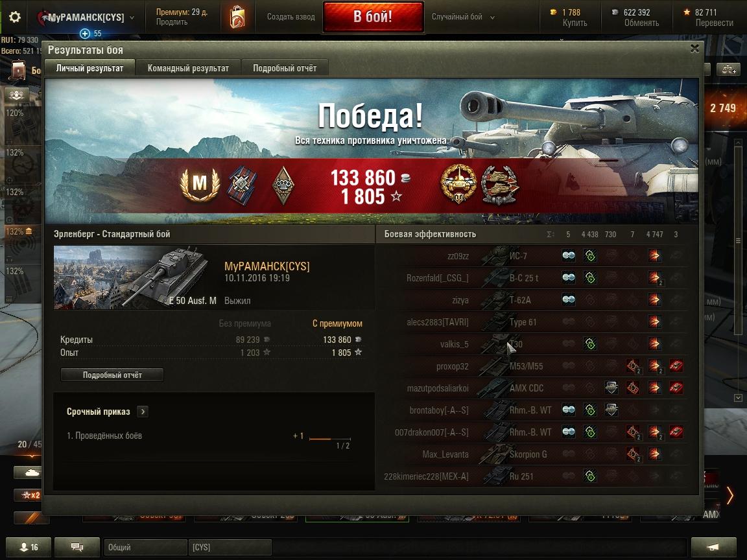
Task: Click the blue plus icon next to 55
Action: click(85, 33)
